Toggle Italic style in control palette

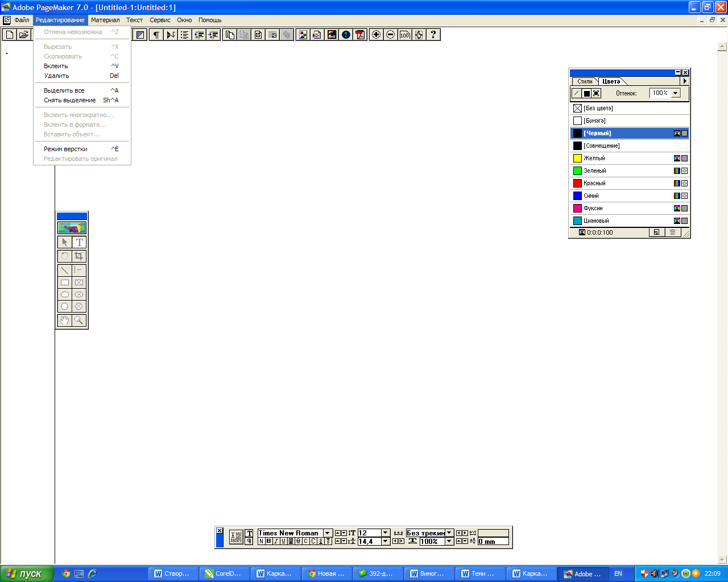276,541
